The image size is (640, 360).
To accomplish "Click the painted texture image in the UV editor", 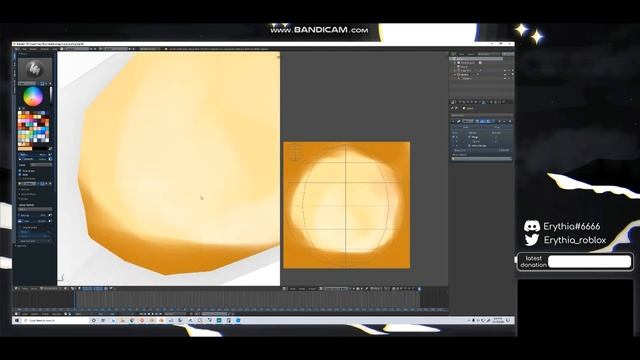I will (347, 205).
